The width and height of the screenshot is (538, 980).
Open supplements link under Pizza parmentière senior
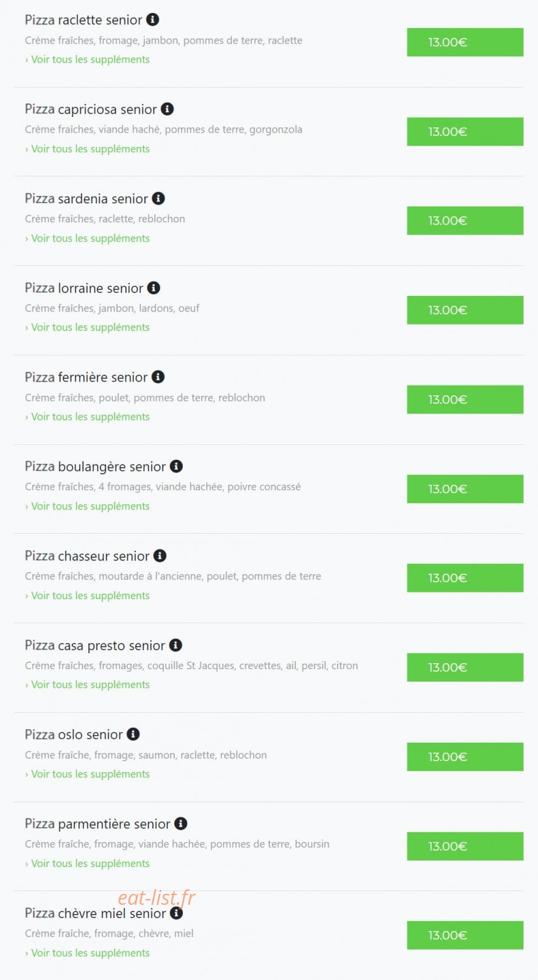pos(87,864)
